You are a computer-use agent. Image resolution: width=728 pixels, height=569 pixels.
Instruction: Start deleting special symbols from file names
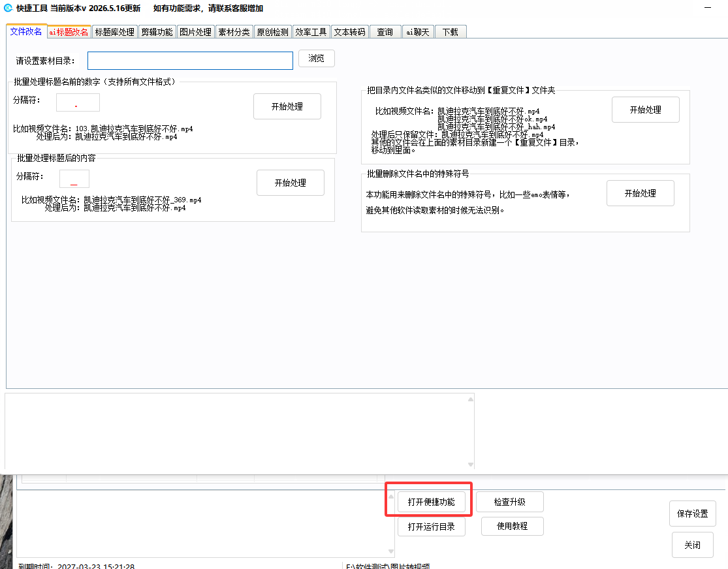[x=641, y=193]
